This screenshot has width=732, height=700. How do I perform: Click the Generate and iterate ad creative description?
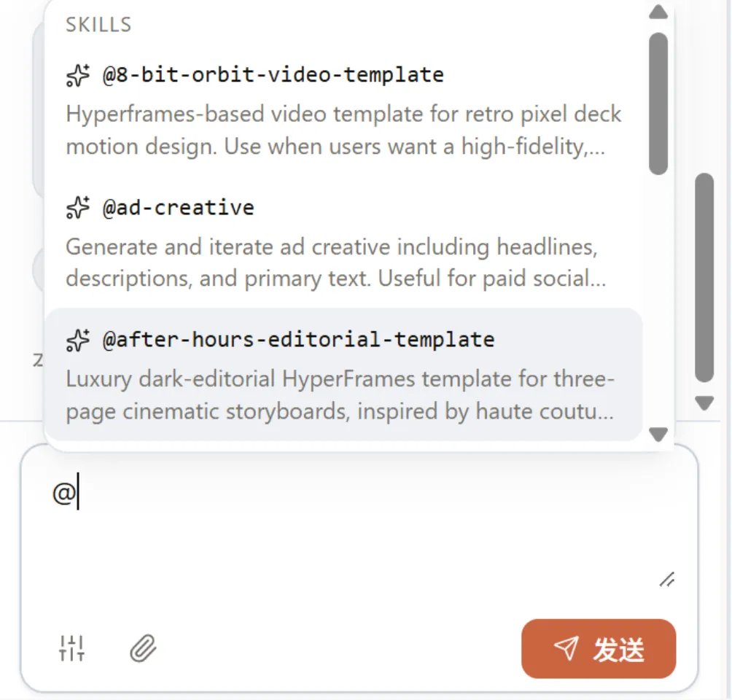click(x=336, y=262)
